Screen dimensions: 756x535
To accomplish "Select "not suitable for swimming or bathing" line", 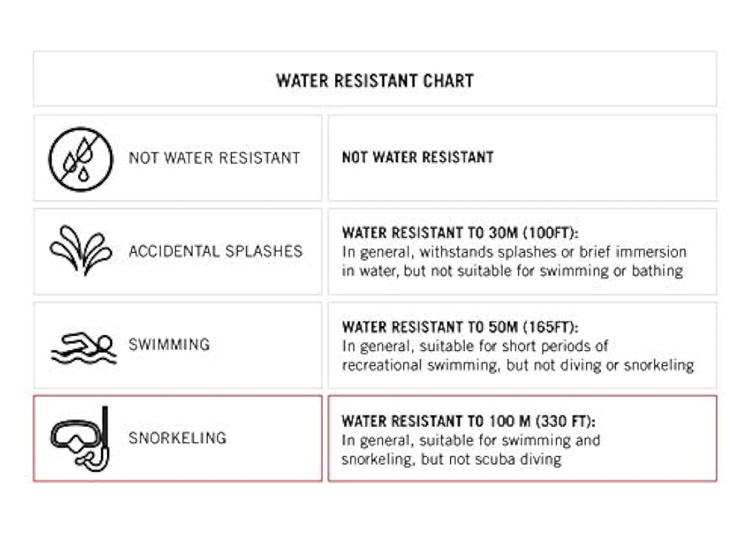I will (x=513, y=271).
